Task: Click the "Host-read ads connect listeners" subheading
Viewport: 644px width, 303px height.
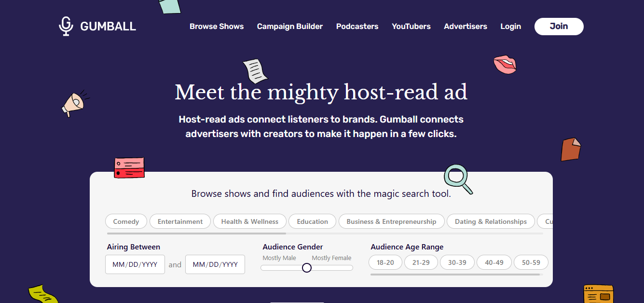Action: tap(321, 126)
